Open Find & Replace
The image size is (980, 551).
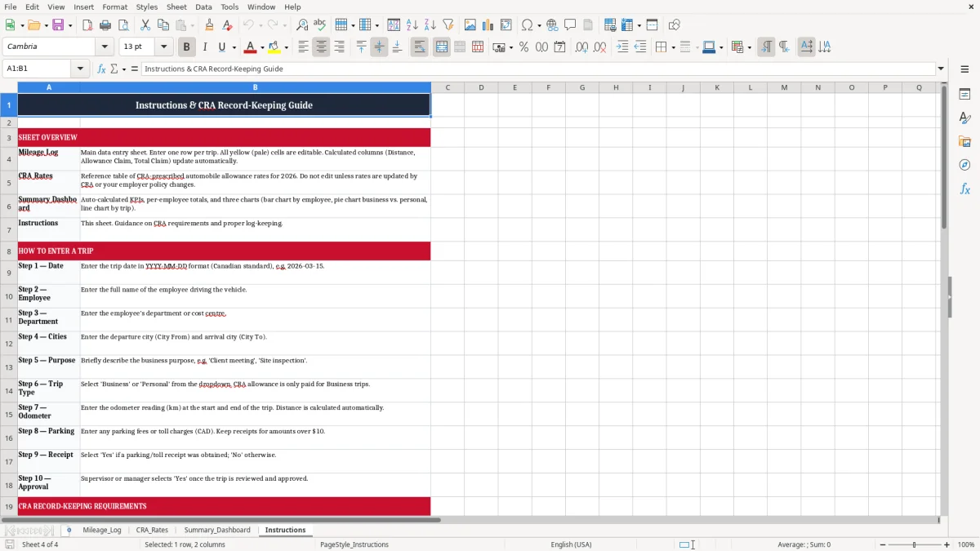302,25
